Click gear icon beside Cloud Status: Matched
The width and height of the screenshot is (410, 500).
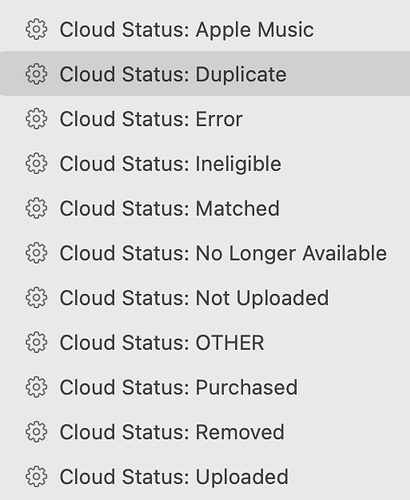pos(36,208)
